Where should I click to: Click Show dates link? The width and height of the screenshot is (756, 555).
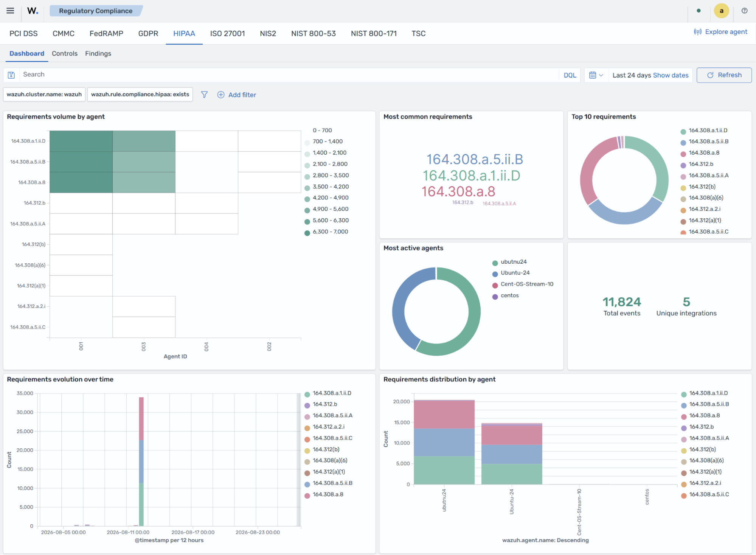[671, 75]
